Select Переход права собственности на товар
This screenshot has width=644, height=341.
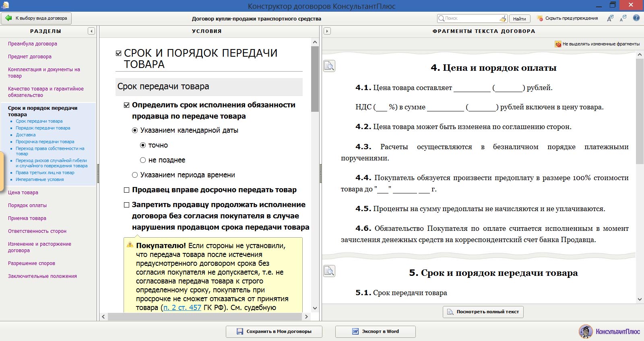point(50,151)
